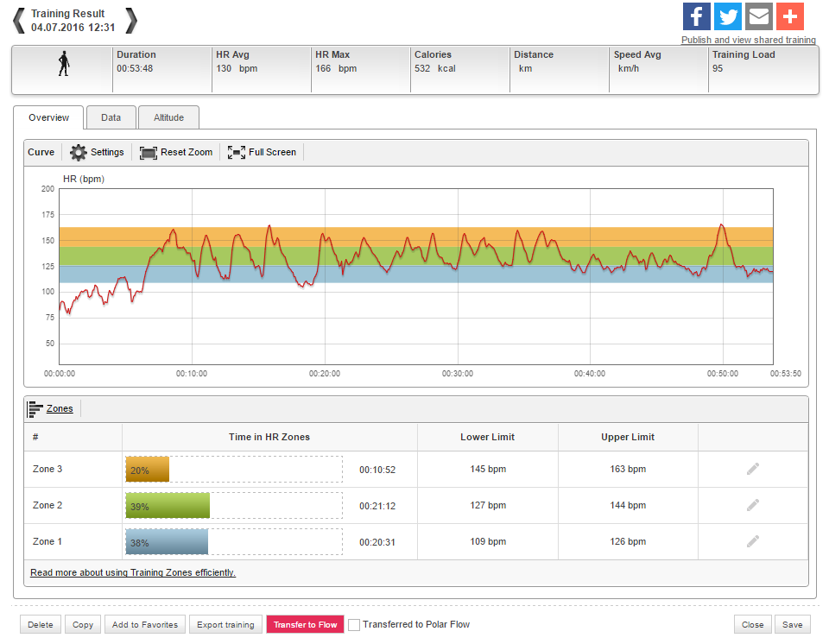Screen dimensions: 829x644
Task: Delete this training result
Action: click(41, 624)
